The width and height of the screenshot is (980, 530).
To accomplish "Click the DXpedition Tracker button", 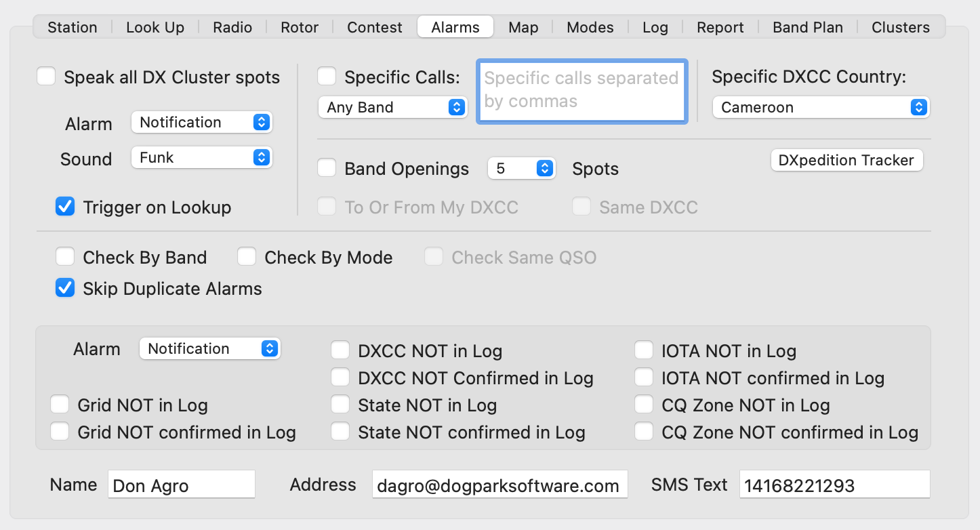I will 846,161.
